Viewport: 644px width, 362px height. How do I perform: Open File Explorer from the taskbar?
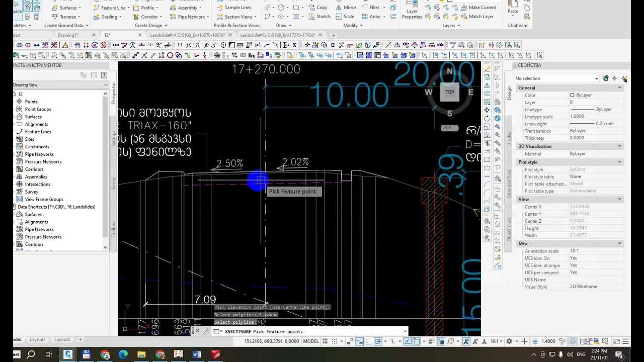point(141,354)
